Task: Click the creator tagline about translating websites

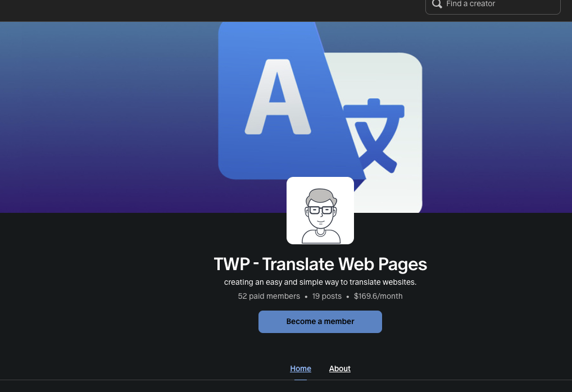Action: tap(320, 282)
